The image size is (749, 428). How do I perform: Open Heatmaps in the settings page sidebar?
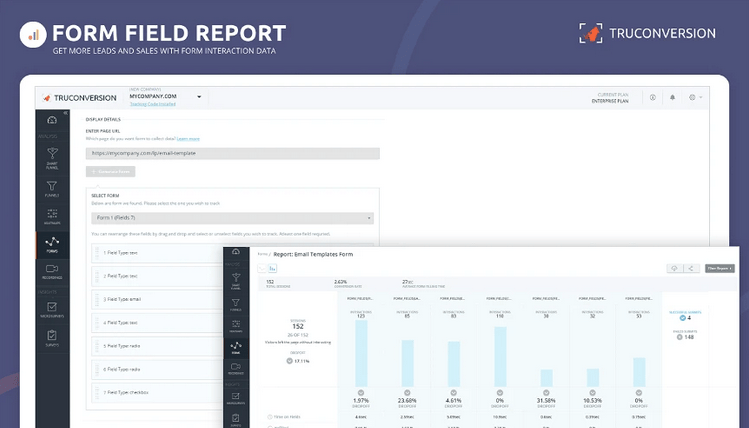51,216
